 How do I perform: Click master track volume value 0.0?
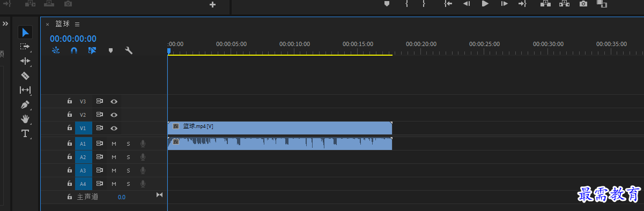(122, 197)
